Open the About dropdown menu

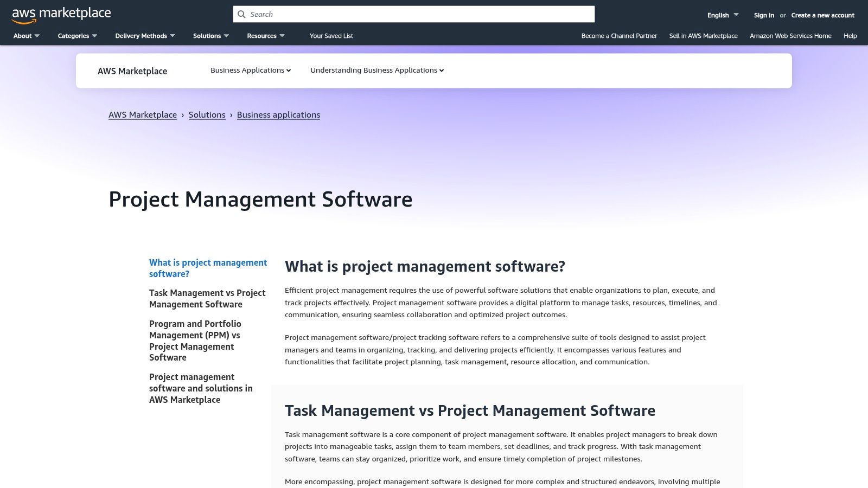point(26,36)
